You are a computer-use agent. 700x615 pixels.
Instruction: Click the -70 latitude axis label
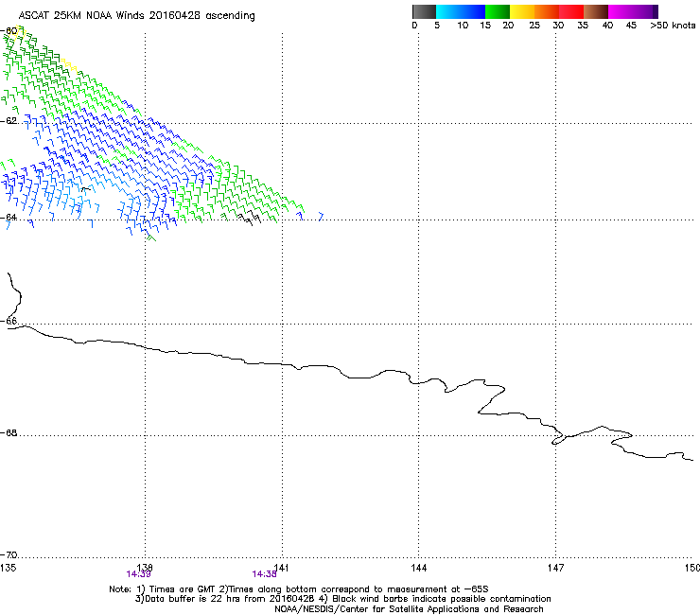9,555
